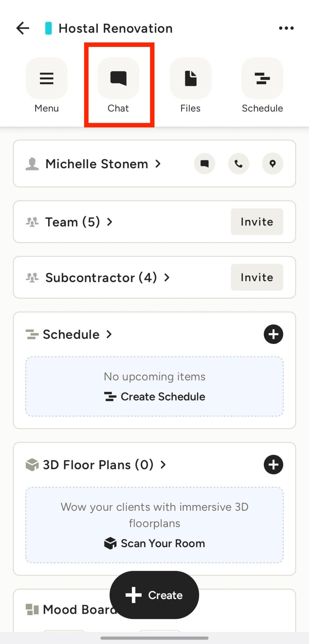The image size is (309, 644).
Task: Call Michelle Stonem with phone icon
Action: coord(238,164)
